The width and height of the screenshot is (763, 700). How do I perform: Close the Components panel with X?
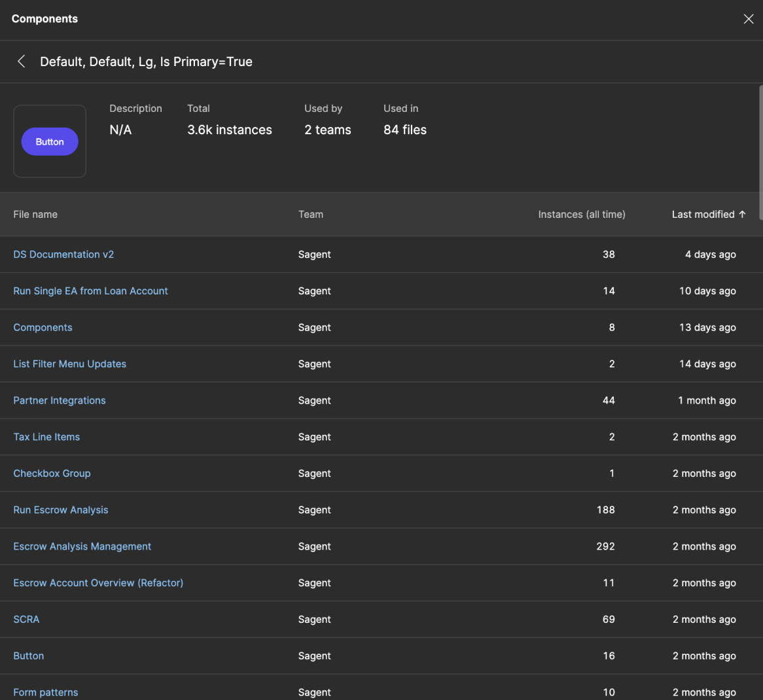click(x=749, y=19)
